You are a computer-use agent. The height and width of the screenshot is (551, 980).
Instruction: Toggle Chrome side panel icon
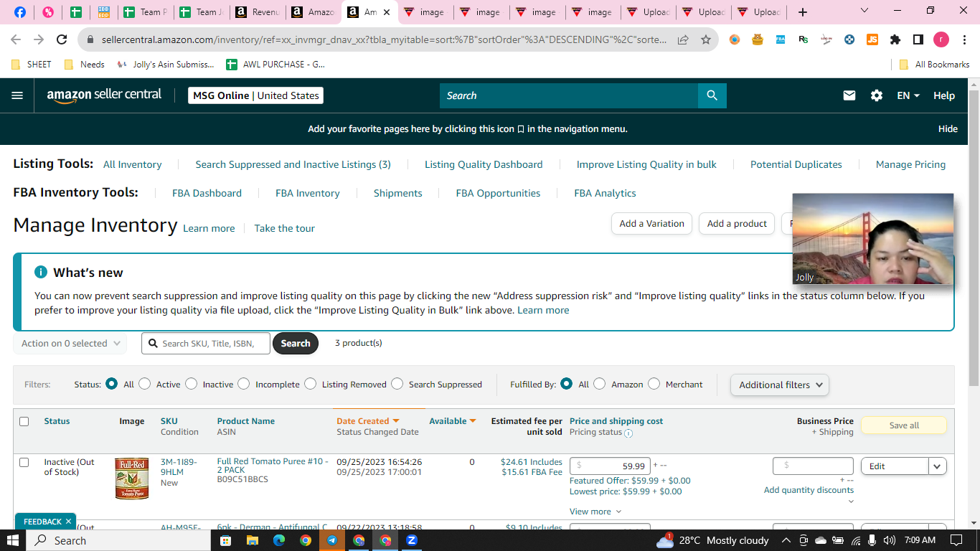click(918, 39)
